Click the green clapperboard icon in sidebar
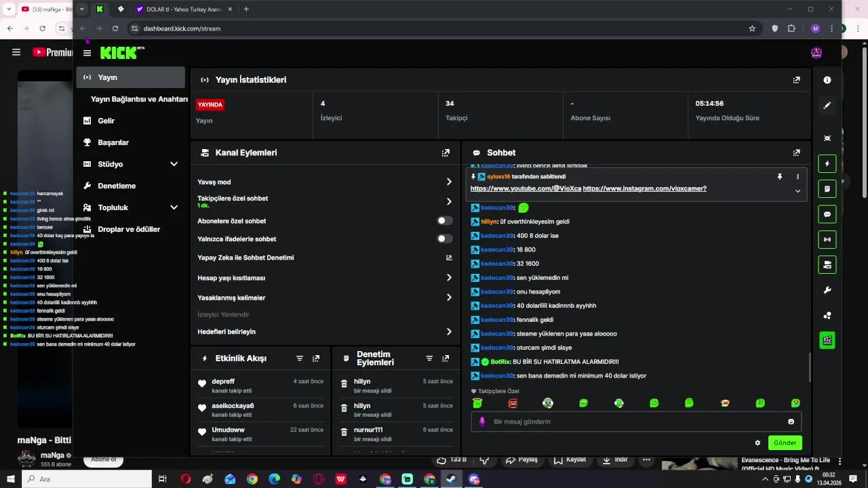868x488 pixels. [827, 340]
